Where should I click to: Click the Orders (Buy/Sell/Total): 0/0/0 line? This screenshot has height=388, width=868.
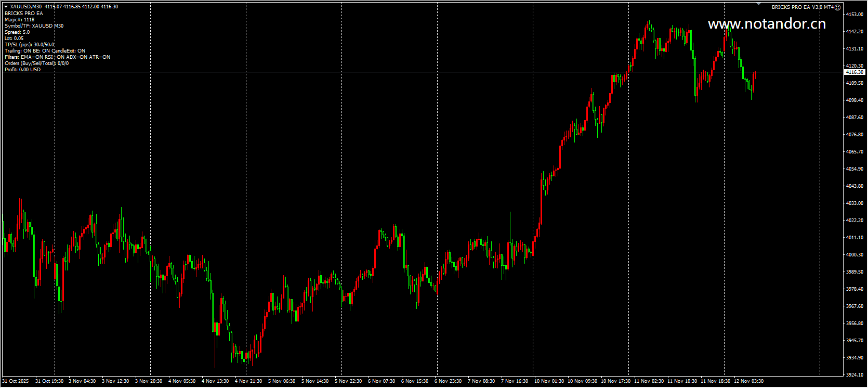[x=36, y=63]
